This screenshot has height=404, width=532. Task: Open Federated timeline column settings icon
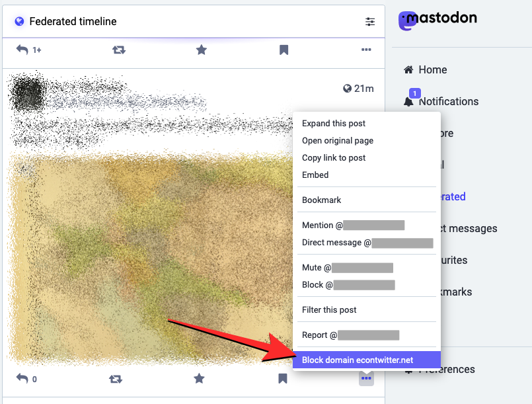tap(370, 22)
